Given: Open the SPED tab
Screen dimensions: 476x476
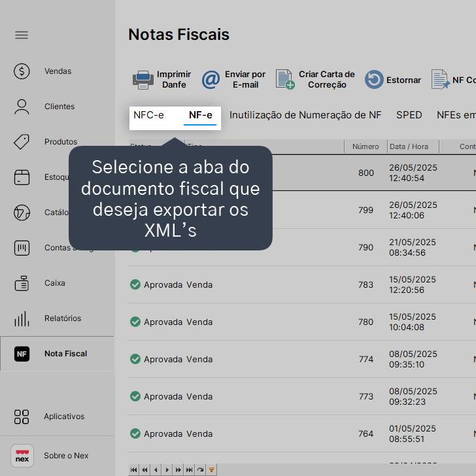Looking at the screenshot, I should coord(409,115).
